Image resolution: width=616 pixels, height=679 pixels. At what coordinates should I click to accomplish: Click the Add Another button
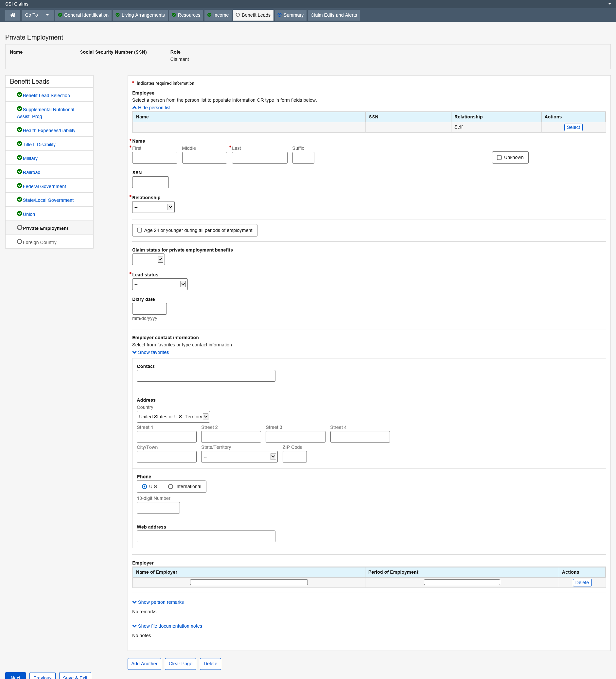tap(144, 664)
